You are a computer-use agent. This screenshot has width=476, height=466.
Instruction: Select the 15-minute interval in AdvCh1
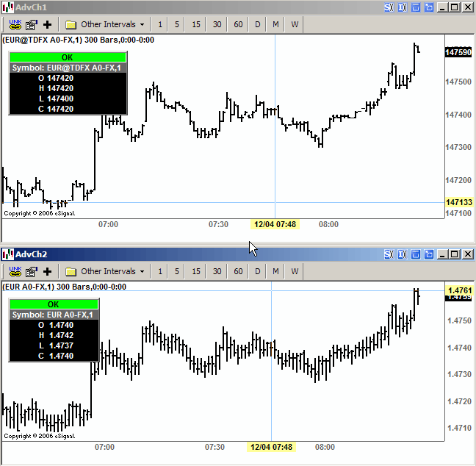(196, 24)
